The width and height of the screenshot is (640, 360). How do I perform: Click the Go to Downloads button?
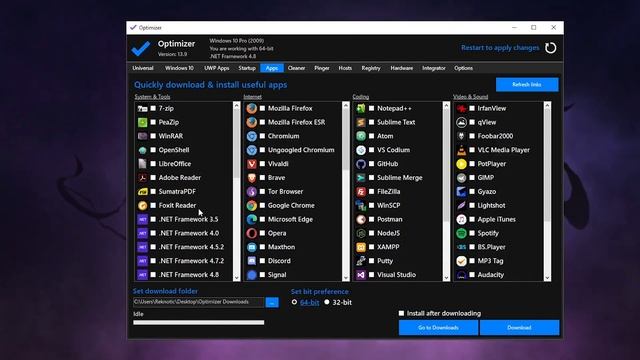pyautogui.click(x=438, y=327)
